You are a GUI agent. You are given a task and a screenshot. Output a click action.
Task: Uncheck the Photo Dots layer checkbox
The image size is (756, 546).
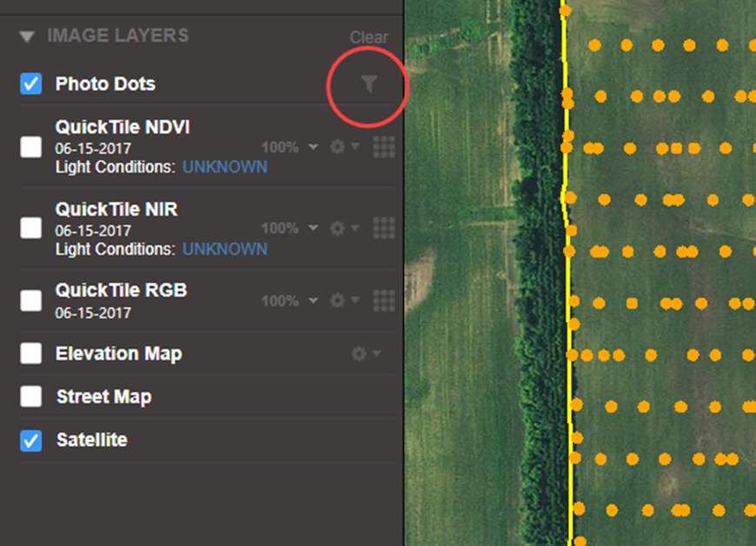tap(31, 84)
